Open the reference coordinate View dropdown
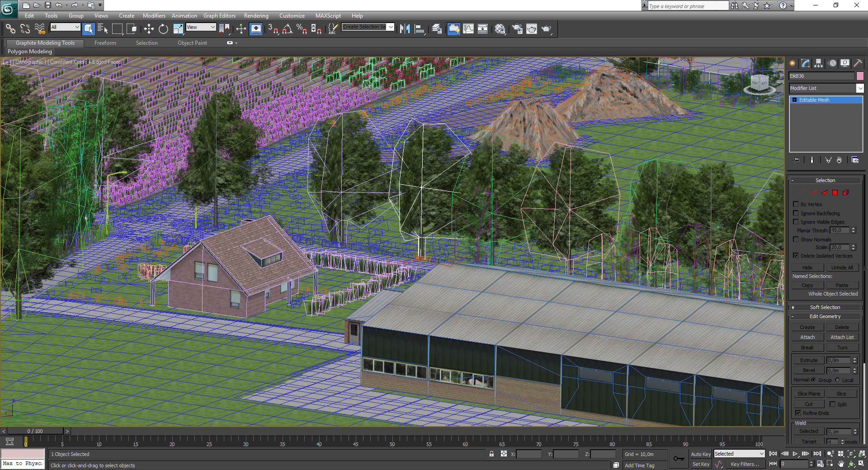 [201, 27]
